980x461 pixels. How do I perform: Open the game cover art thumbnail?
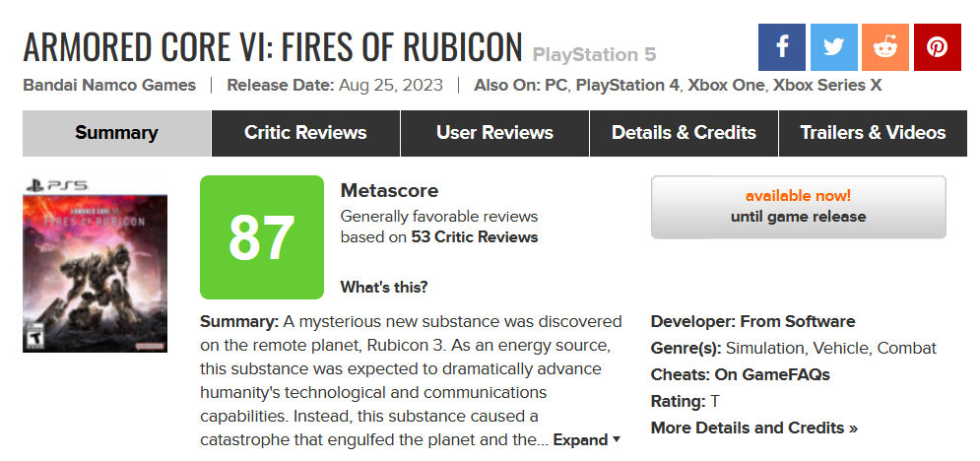[95, 266]
